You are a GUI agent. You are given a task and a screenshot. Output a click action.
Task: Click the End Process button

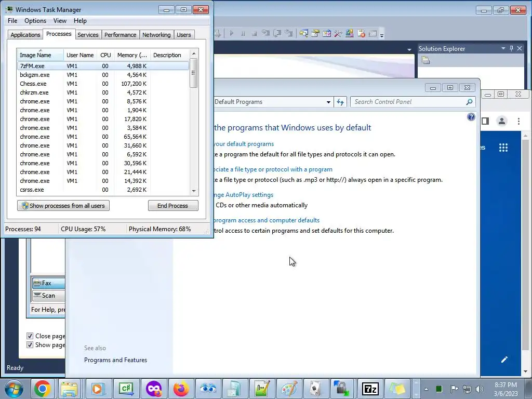(x=172, y=206)
